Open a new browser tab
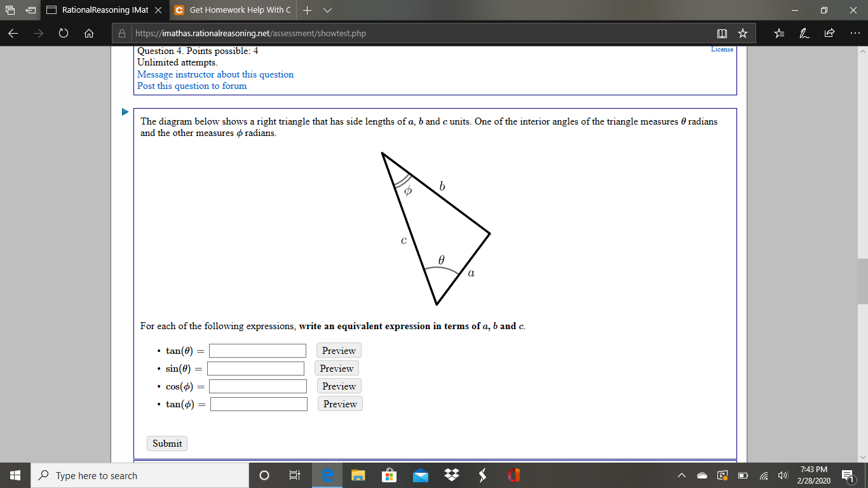Image resolution: width=868 pixels, height=488 pixels. [x=307, y=10]
